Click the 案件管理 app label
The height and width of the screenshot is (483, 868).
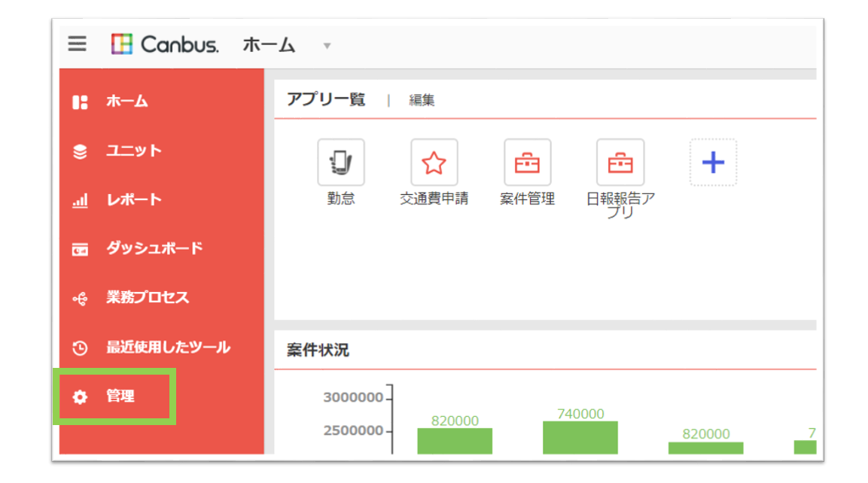coord(527,199)
